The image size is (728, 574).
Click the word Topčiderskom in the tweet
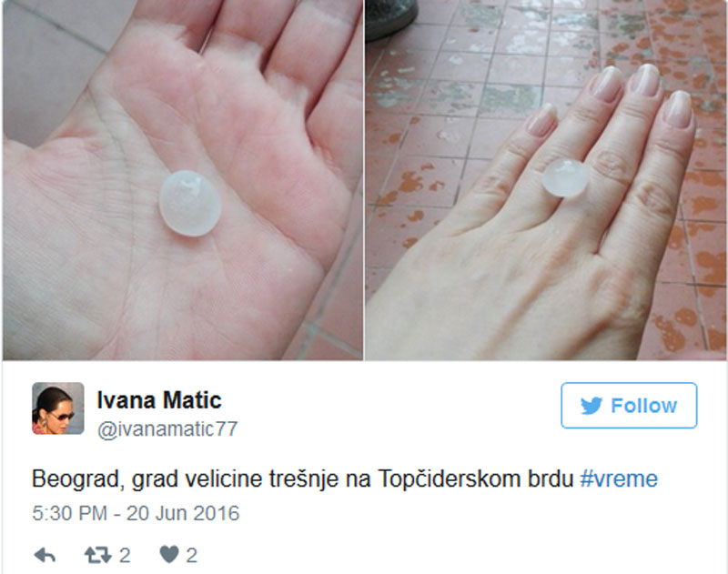click(x=450, y=478)
